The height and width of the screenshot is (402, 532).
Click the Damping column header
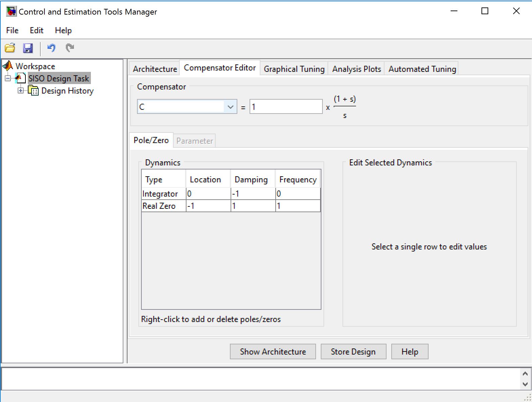(x=253, y=179)
